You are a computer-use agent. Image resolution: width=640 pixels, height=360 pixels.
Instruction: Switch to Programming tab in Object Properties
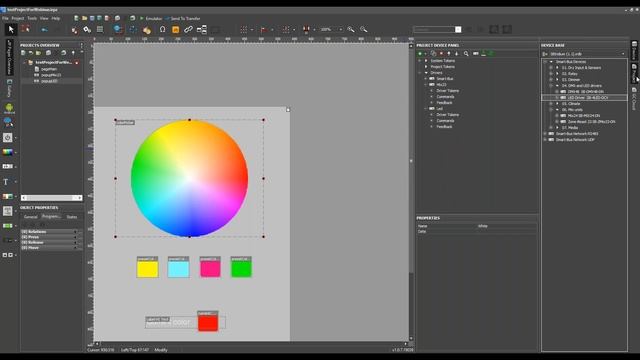pos(51,216)
